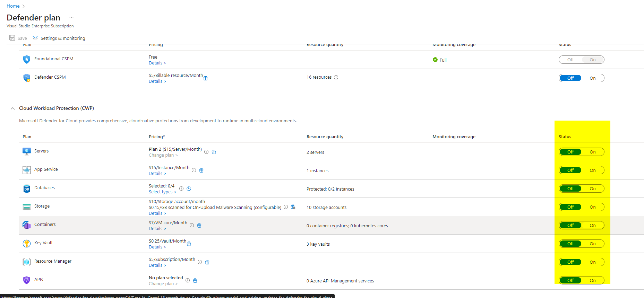Enable the Databases plan toggle
This screenshot has width=644, height=298.
pyautogui.click(x=593, y=189)
